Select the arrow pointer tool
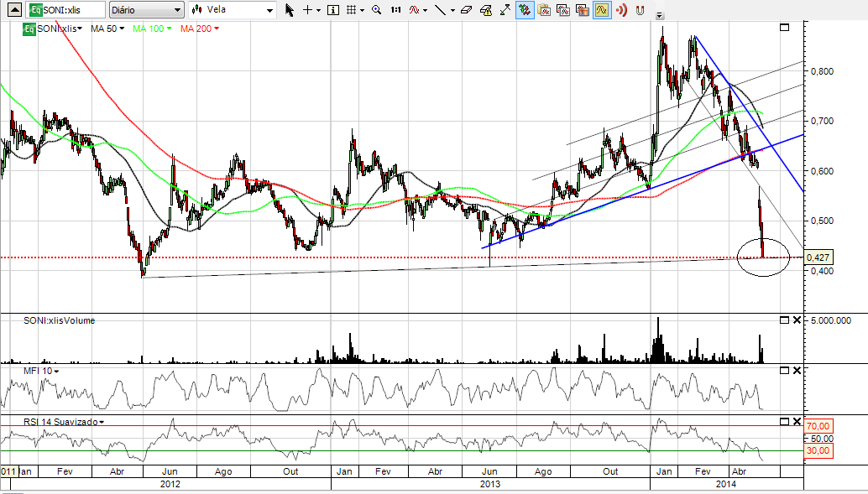Image resolution: width=868 pixels, height=494 pixels. 290,10
